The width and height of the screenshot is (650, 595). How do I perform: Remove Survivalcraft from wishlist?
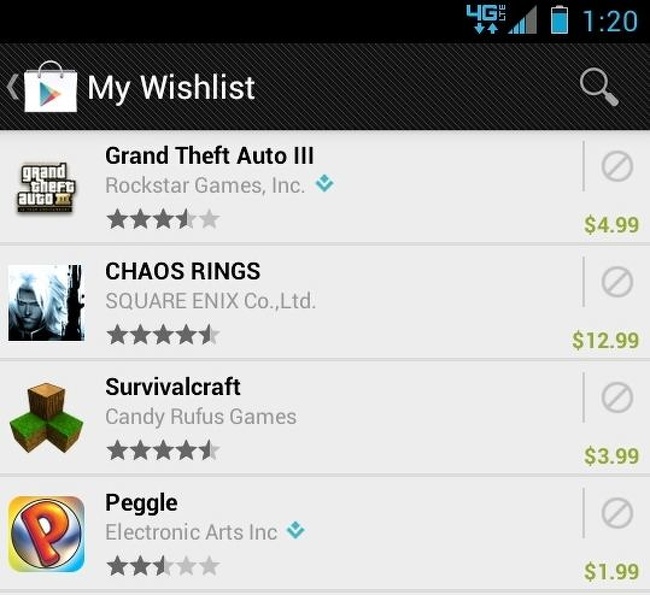pos(617,397)
